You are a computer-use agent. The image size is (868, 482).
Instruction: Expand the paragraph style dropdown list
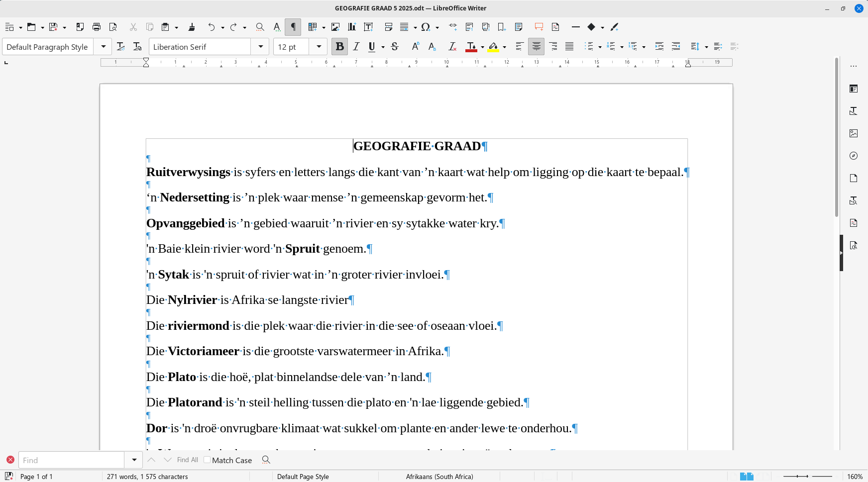click(104, 47)
